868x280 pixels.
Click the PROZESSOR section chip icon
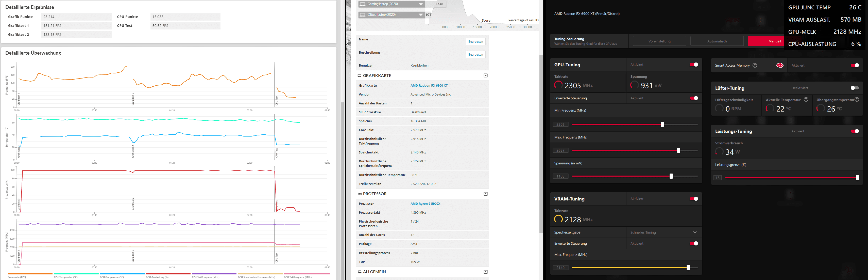[360, 194]
